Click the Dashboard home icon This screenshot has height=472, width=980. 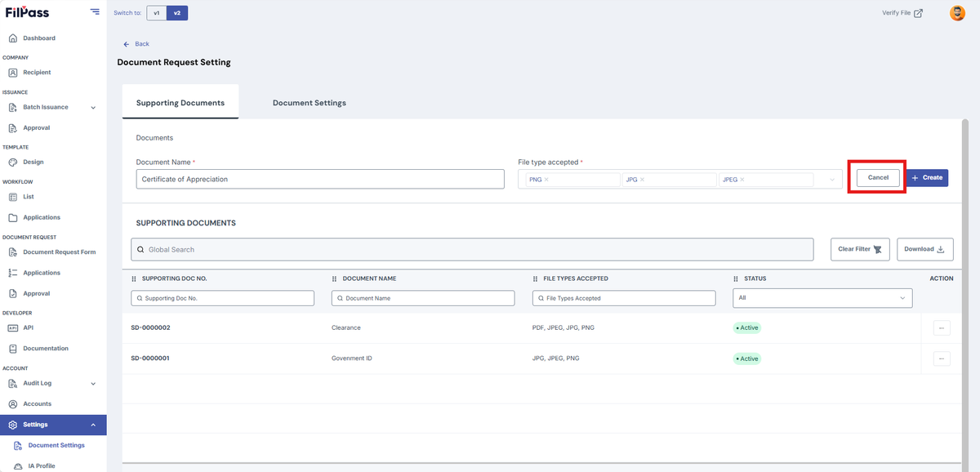coord(13,38)
